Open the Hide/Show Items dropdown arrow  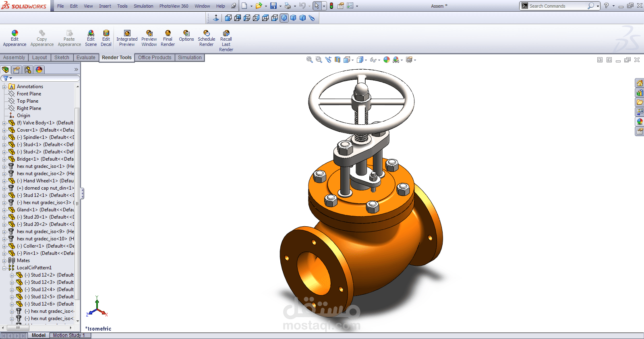click(379, 60)
